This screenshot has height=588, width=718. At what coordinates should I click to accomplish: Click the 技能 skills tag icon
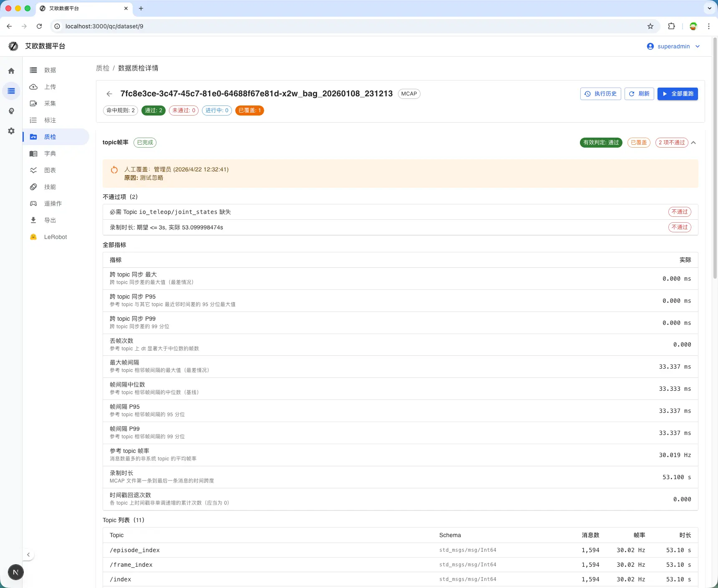[33, 187]
